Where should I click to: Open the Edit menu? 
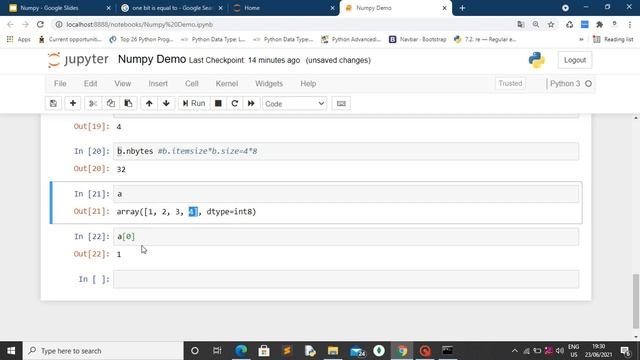tap(90, 84)
